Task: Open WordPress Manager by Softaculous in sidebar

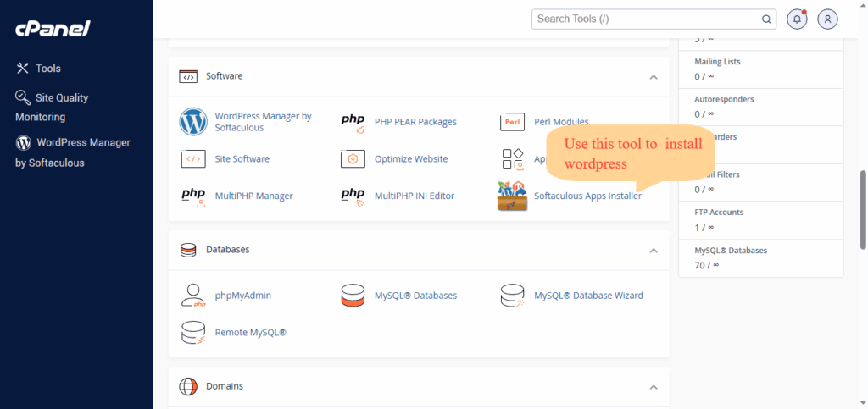Action: [73, 152]
